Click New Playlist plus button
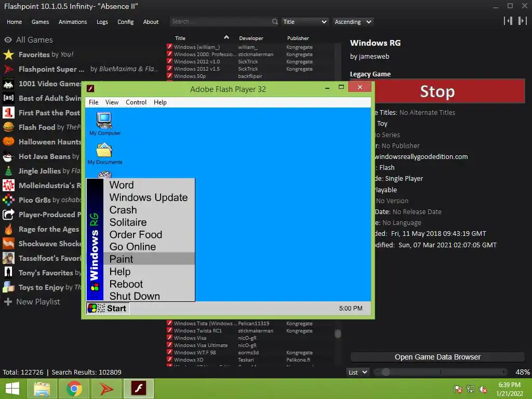 (x=8, y=302)
